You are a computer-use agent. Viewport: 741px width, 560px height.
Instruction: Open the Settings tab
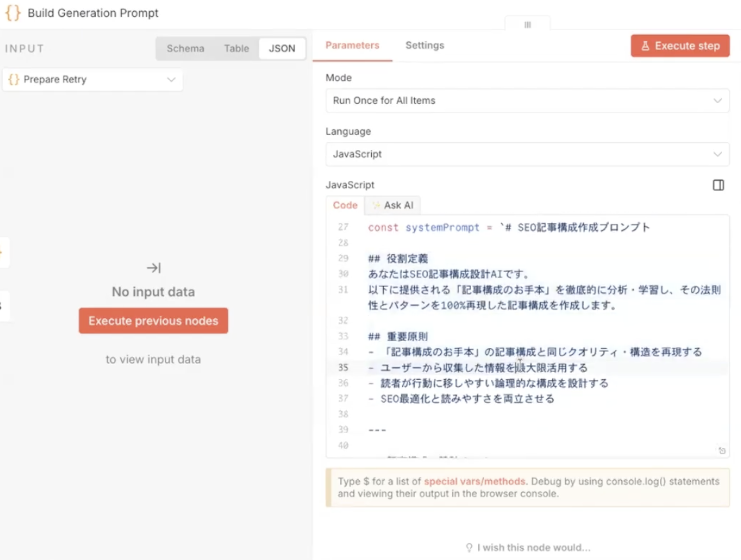click(x=425, y=46)
